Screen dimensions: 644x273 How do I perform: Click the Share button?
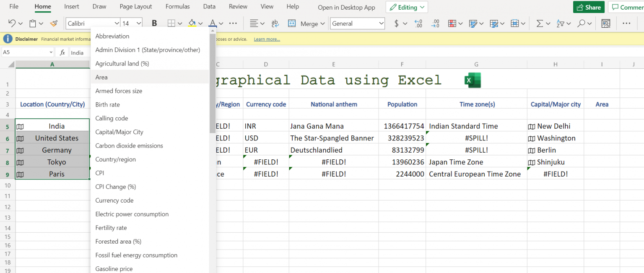(x=589, y=7)
